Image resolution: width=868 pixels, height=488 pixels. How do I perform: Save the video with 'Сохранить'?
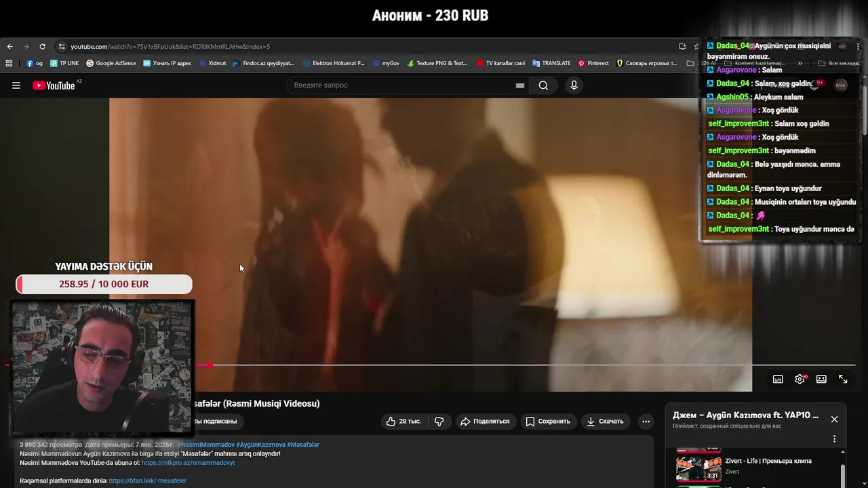548,421
